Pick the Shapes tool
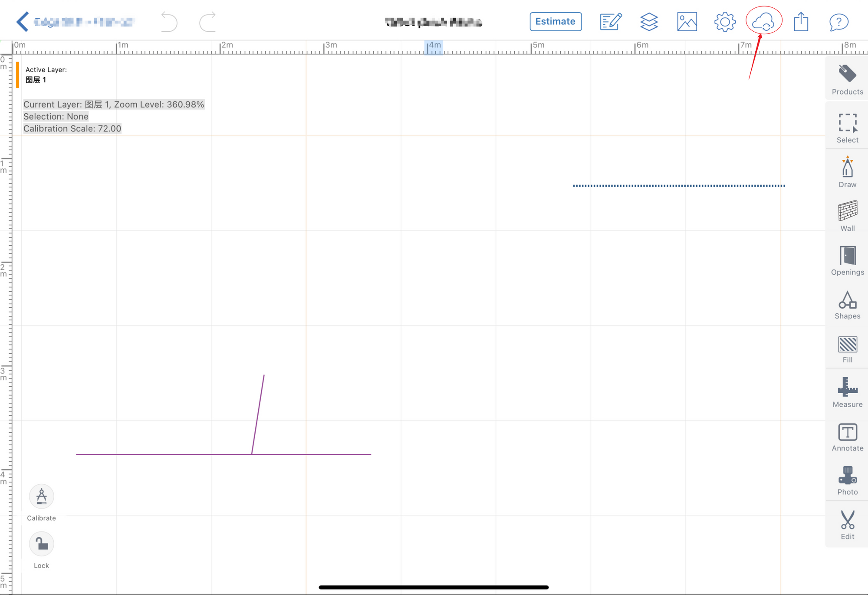The height and width of the screenshot is (595, 868). [x=847, y=305]
